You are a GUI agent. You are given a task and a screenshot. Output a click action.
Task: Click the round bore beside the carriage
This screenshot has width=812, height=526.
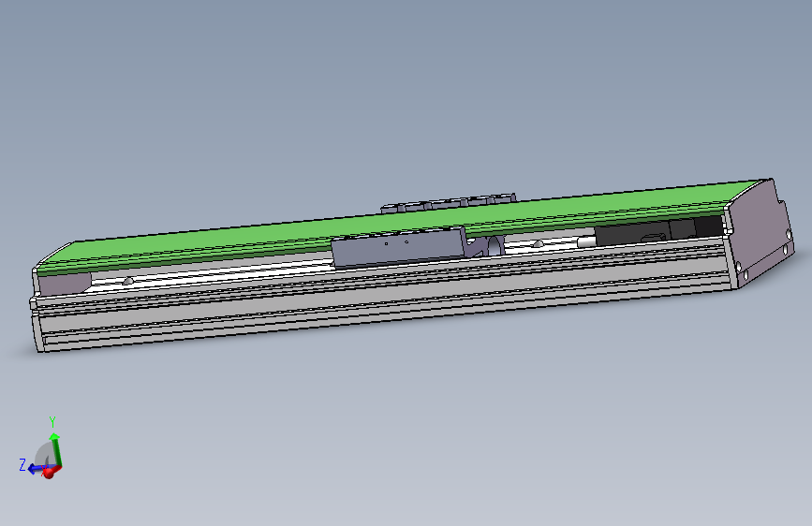(x=495, y=246)
